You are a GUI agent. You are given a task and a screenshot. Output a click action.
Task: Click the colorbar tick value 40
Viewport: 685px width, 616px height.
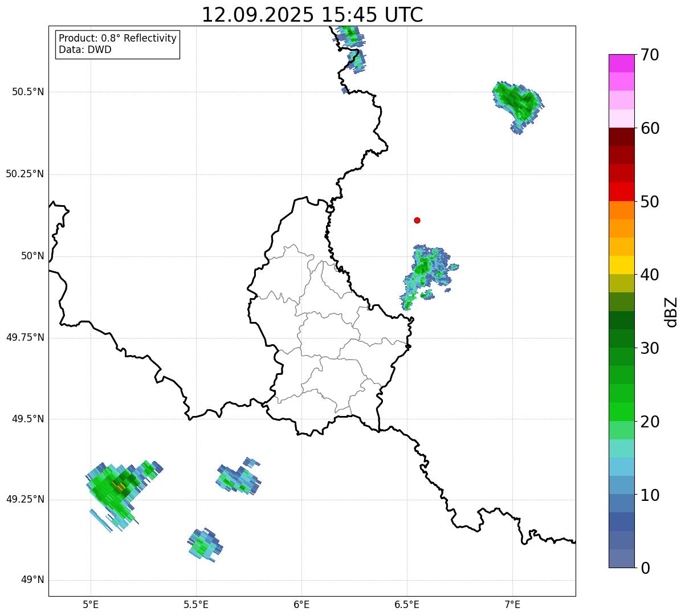pyautogui.click(x=650, y=275)
